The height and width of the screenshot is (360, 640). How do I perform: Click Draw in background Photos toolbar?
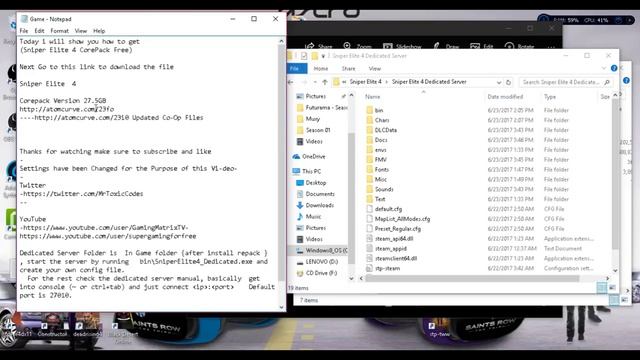446,46
